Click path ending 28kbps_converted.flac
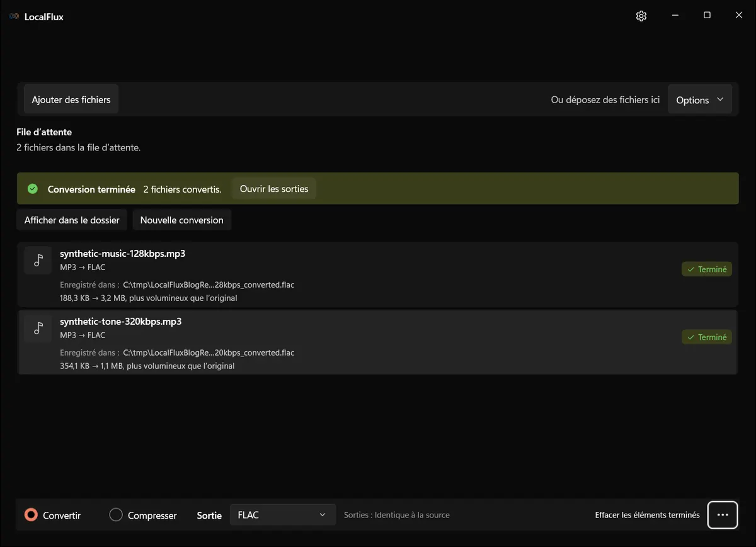Screen dimensions: 756x547 click(209, 285)
